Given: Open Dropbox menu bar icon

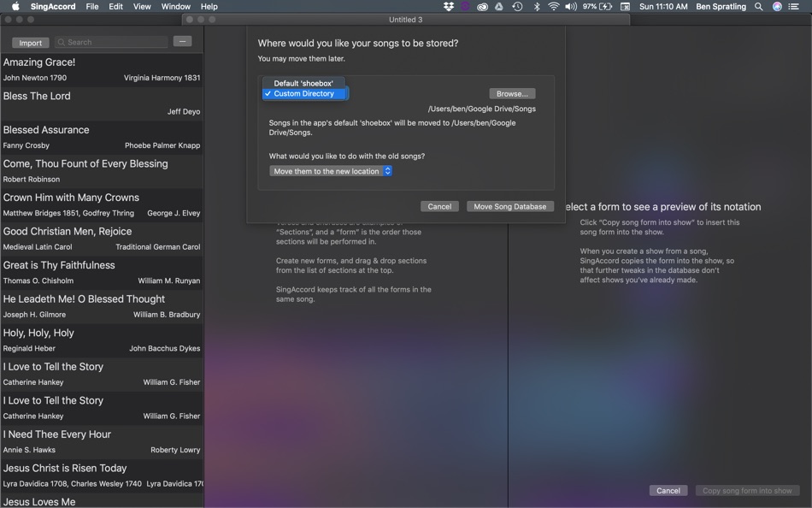Looking at the screenshot, I should point(449,6).
